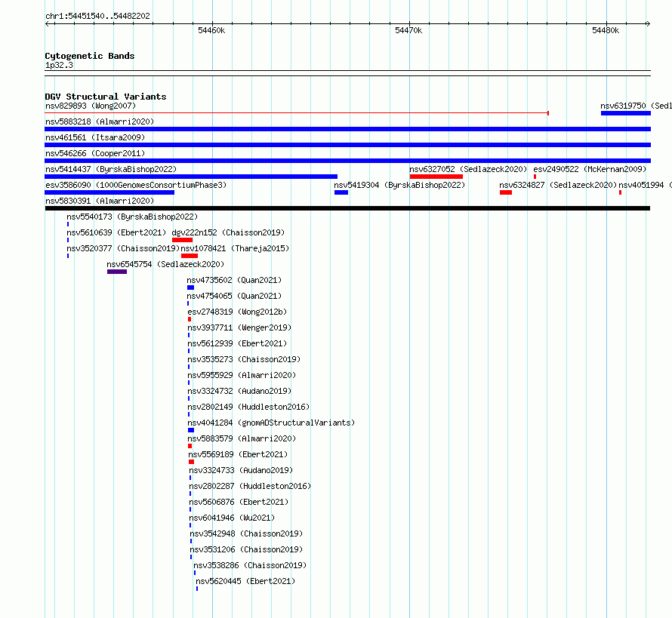Screen dimensions: 672x618
Task: Click the blue nsv461561 bar
Action: pyautogui.click(x=347, y=145)
